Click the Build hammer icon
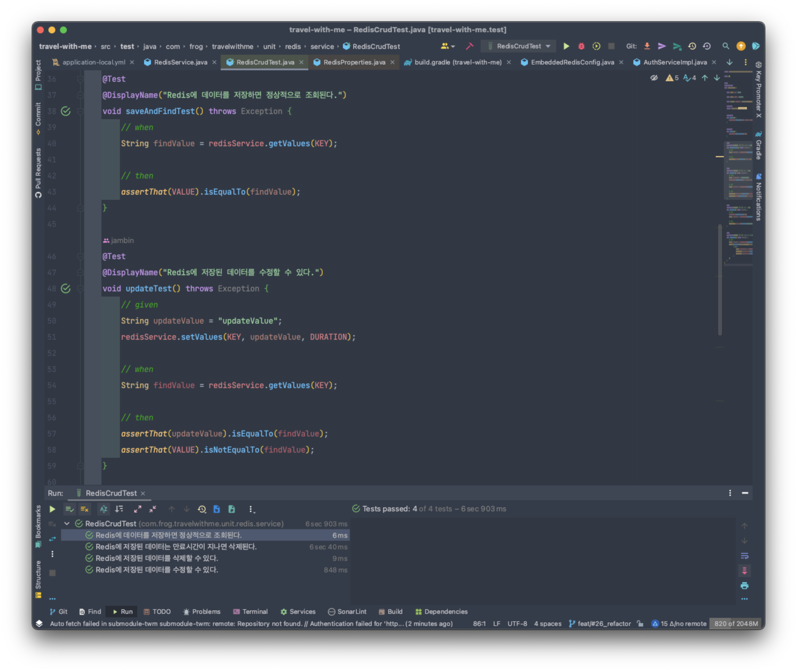Screen dimensions: 797x672 pos(470,46)
